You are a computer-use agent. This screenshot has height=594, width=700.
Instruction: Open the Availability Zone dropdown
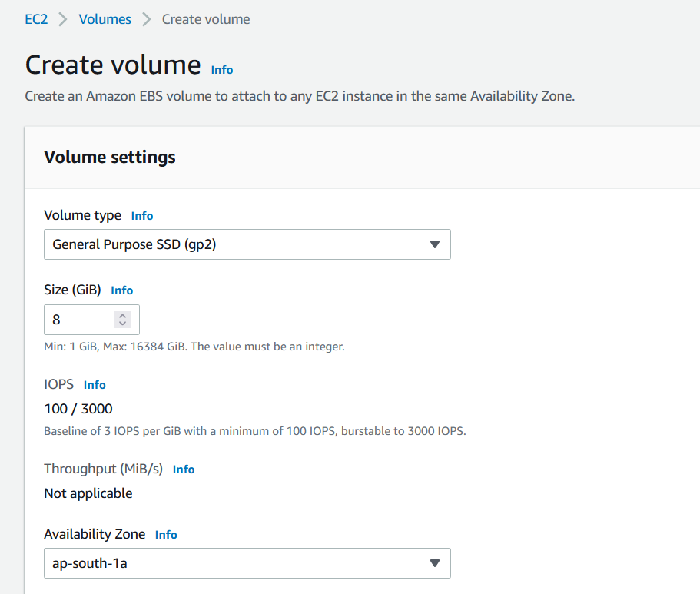click(x=247, y=563)
